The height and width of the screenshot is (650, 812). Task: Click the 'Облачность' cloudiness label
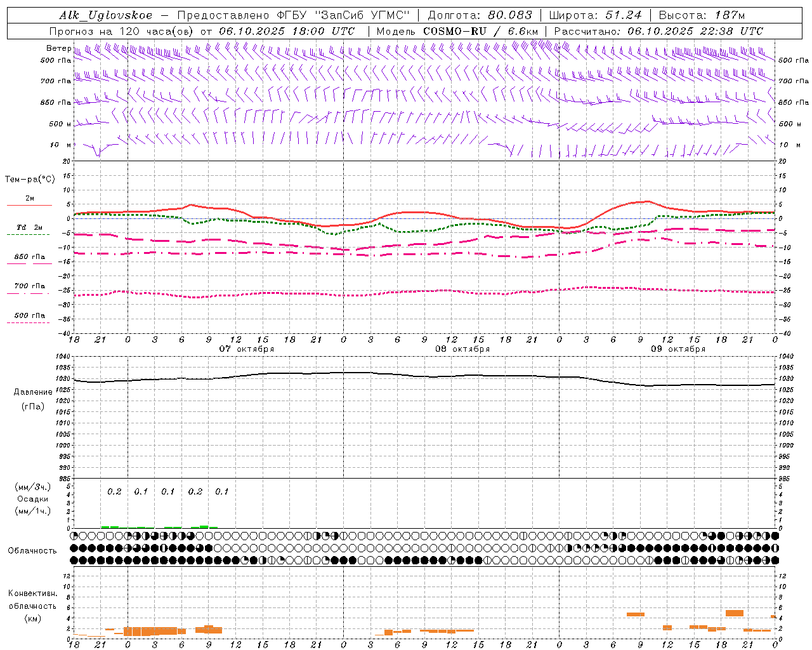coord(32,550)
